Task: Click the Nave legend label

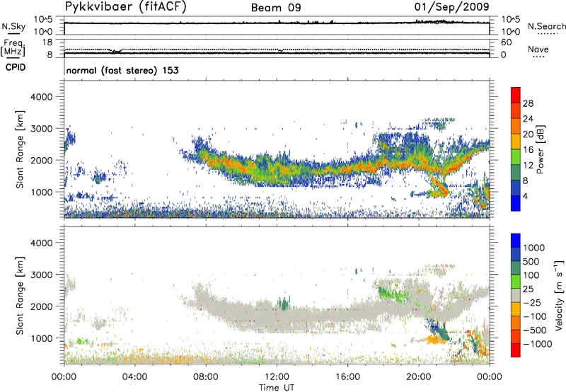Action: [538, 49]
